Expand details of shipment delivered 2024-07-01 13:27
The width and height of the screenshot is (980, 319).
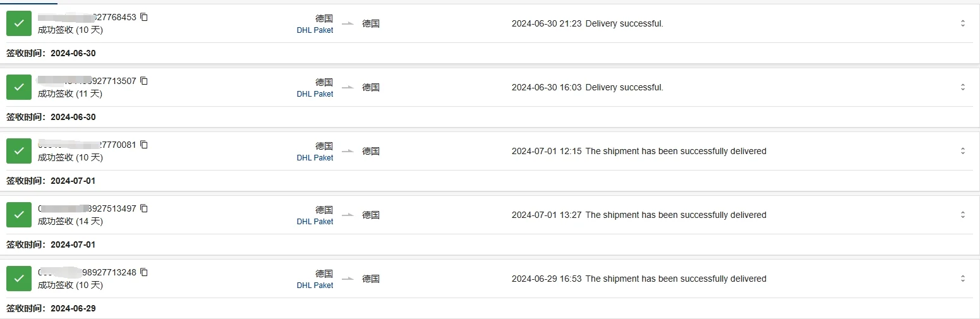point(962,215)
